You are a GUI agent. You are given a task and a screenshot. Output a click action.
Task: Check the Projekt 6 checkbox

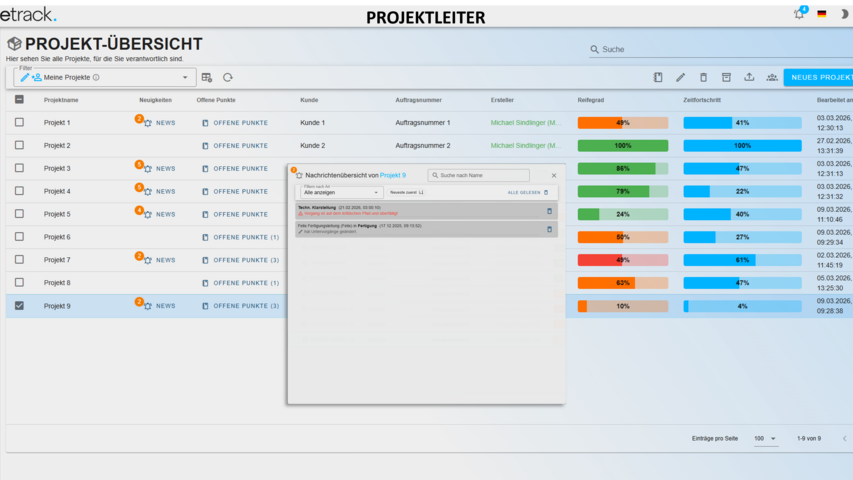[19, 237]
